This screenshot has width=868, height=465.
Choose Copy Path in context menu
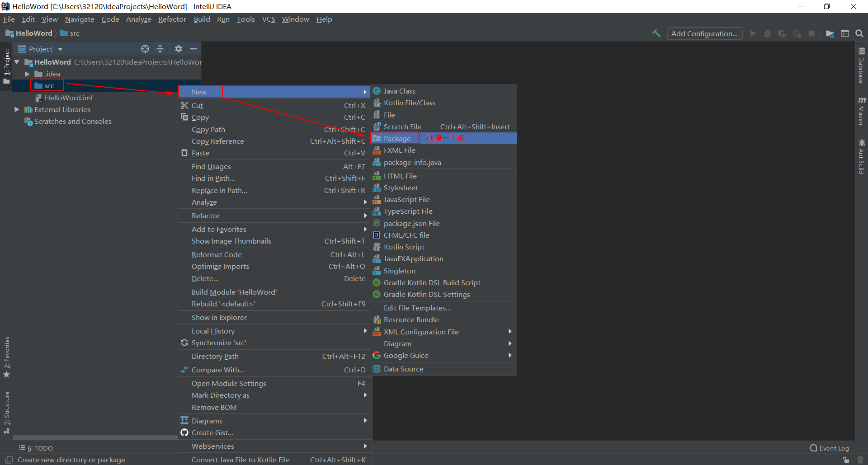click(x=274, y=129)
